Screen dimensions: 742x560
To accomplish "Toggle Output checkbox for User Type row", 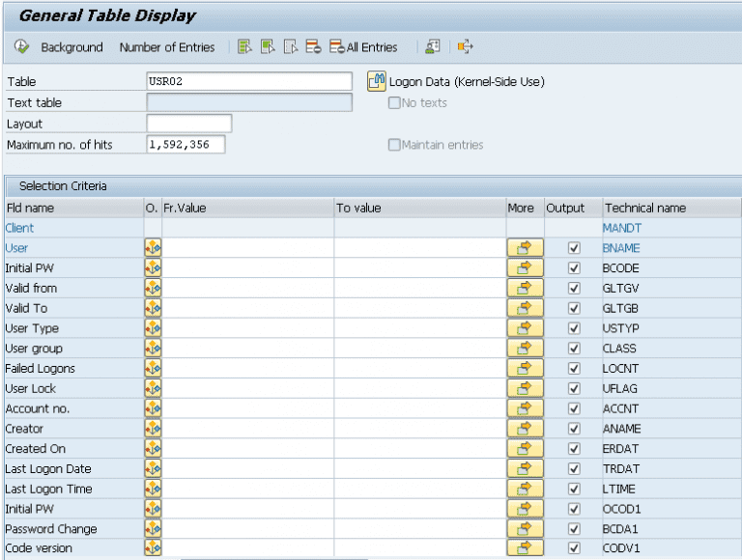I will [574, 328].
